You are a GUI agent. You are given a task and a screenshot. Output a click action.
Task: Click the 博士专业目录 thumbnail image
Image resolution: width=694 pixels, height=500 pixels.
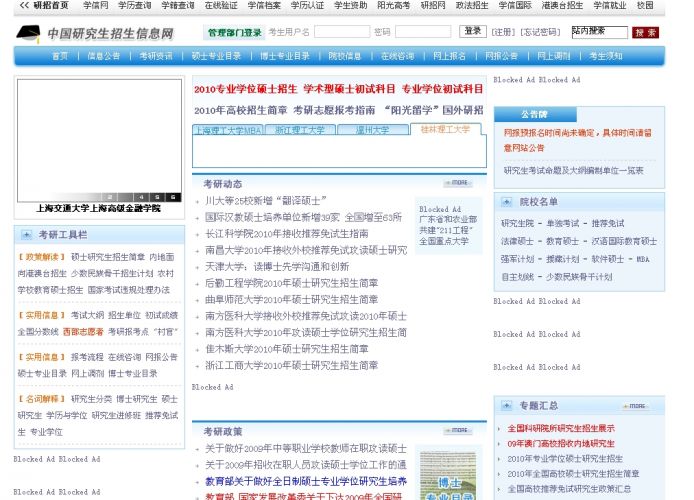tap(448, 476)
